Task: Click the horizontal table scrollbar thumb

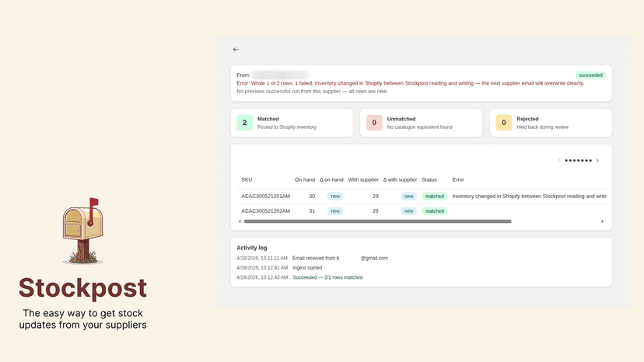Action: point(377,221)
